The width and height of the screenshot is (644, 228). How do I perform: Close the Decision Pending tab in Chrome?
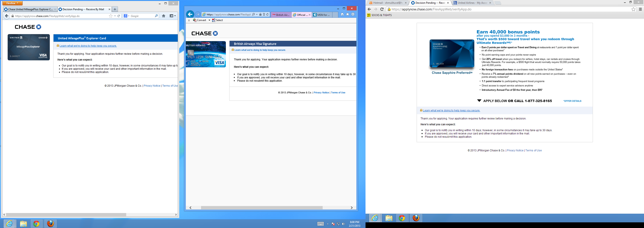tap(448, 3)
